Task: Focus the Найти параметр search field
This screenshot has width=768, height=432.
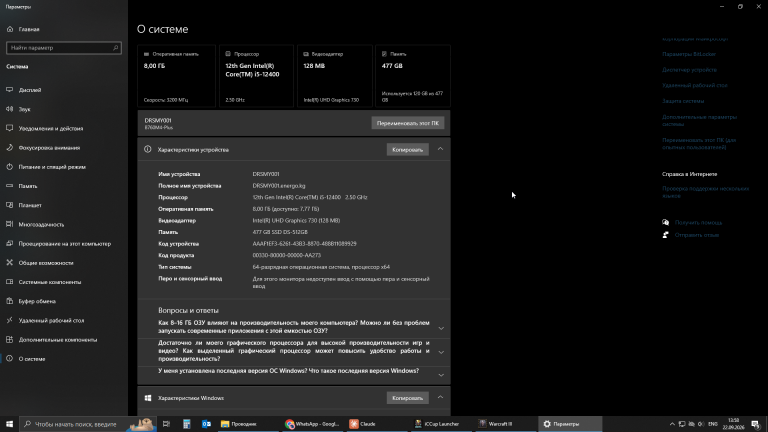Action: (x=64, y=48)
